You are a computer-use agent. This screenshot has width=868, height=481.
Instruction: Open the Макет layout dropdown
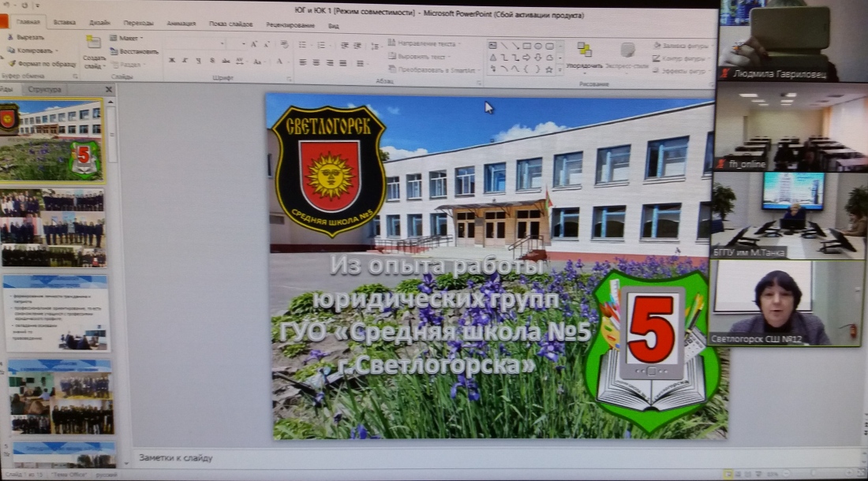[x=129, y=37]
